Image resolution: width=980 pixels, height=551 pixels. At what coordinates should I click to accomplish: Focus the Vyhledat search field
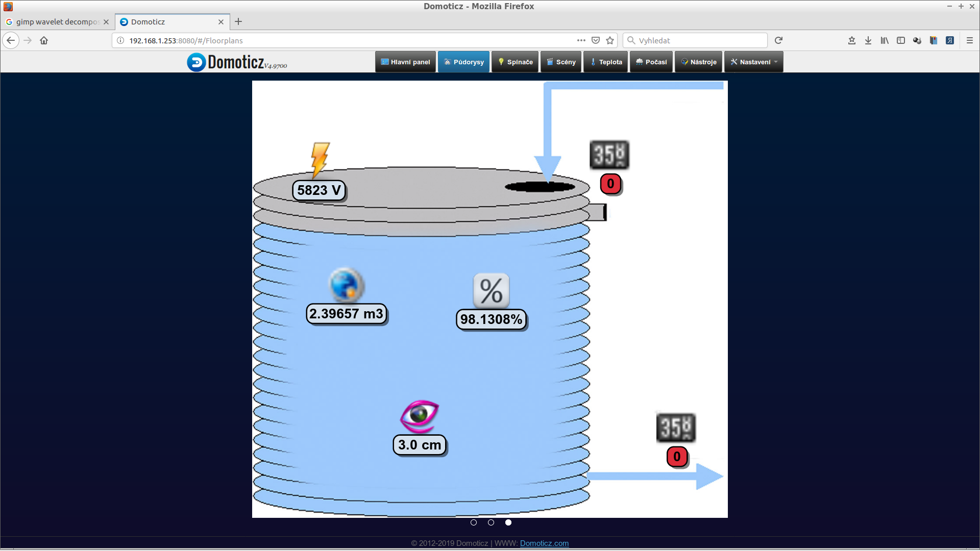click(699, 40)
